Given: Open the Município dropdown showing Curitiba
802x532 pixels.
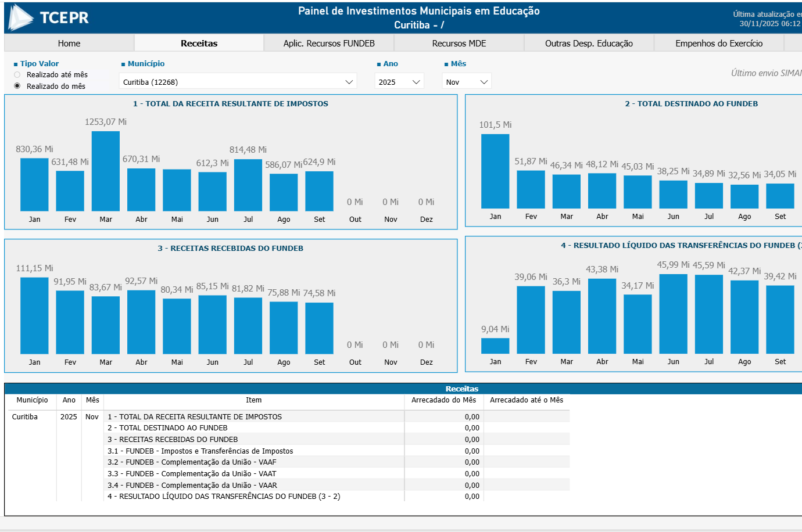Looking at the screenshot, I should [x=238, y=82].
